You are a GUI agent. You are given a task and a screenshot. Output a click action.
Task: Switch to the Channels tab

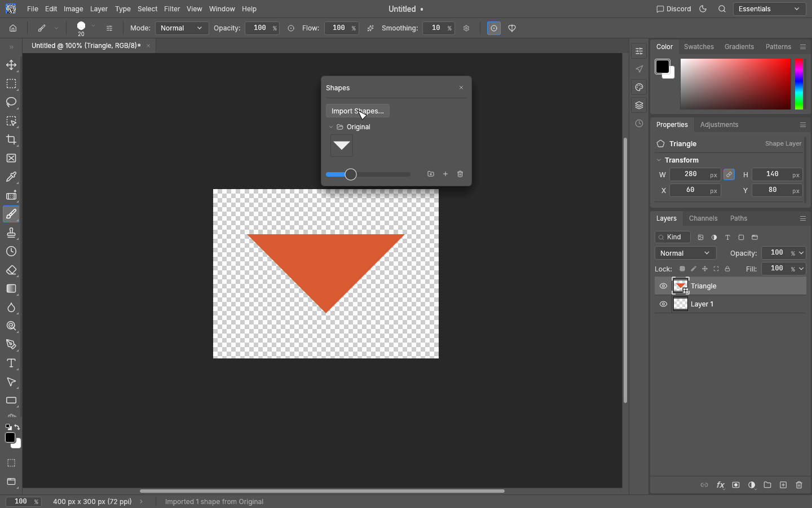click(x=703, y=218)
